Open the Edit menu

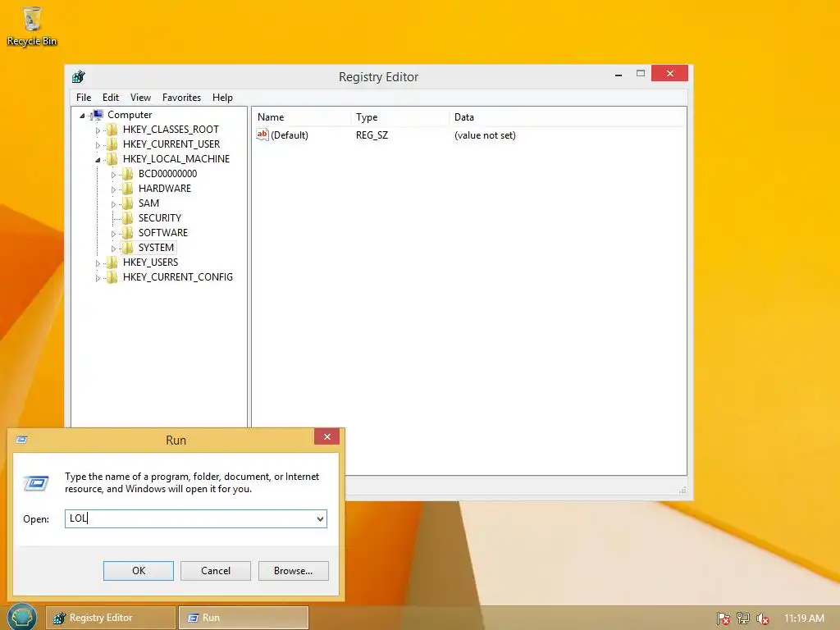[111, 98]
